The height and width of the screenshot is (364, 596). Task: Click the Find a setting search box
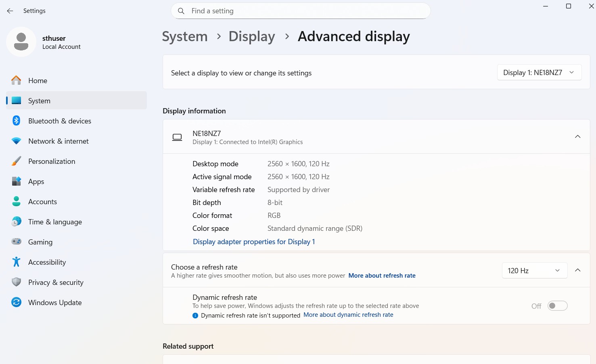point(301,11)
